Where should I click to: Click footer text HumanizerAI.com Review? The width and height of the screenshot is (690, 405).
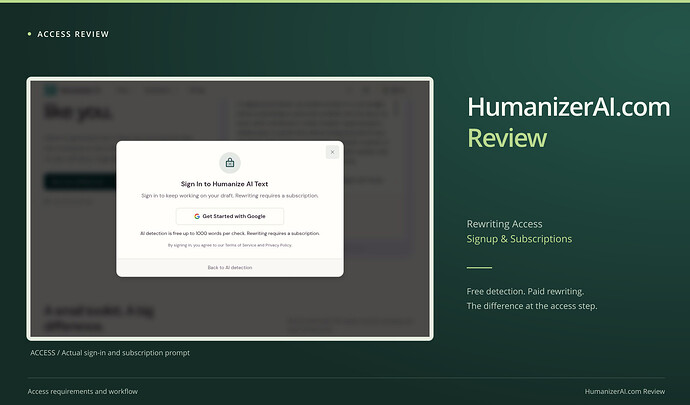pos(625,391)
